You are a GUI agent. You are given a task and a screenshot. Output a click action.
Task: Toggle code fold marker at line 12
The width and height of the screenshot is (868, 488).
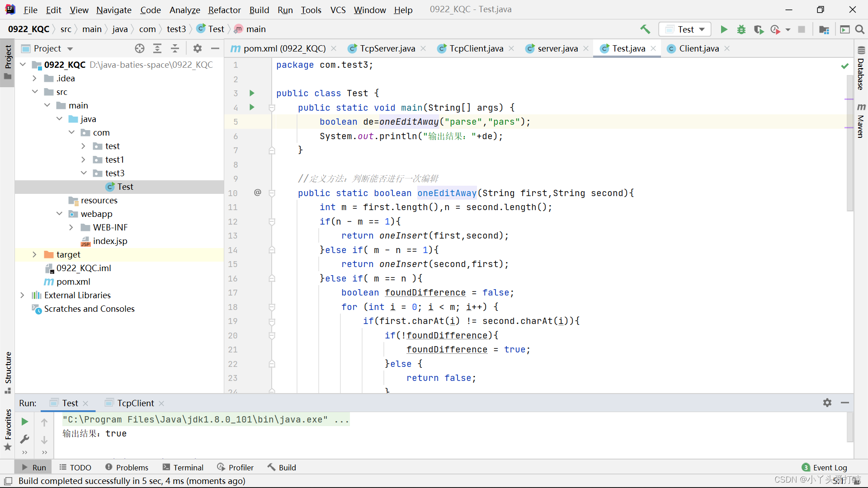272,221
